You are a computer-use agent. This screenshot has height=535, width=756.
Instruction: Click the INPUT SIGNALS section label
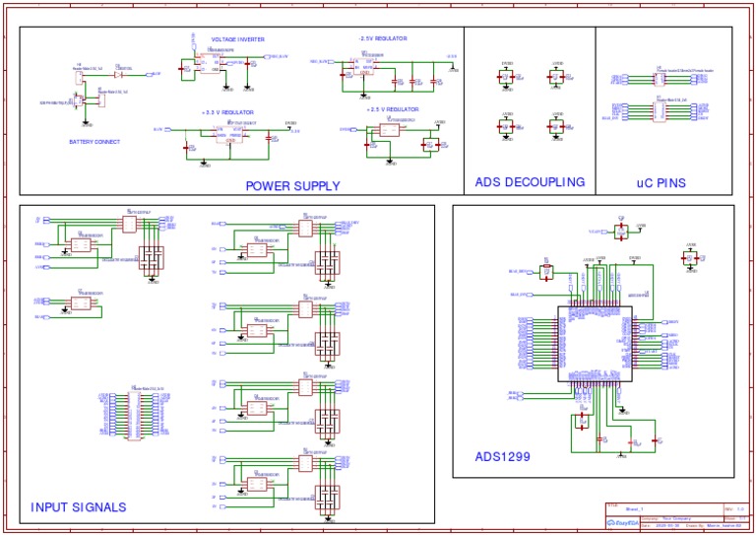pos(79,507)
